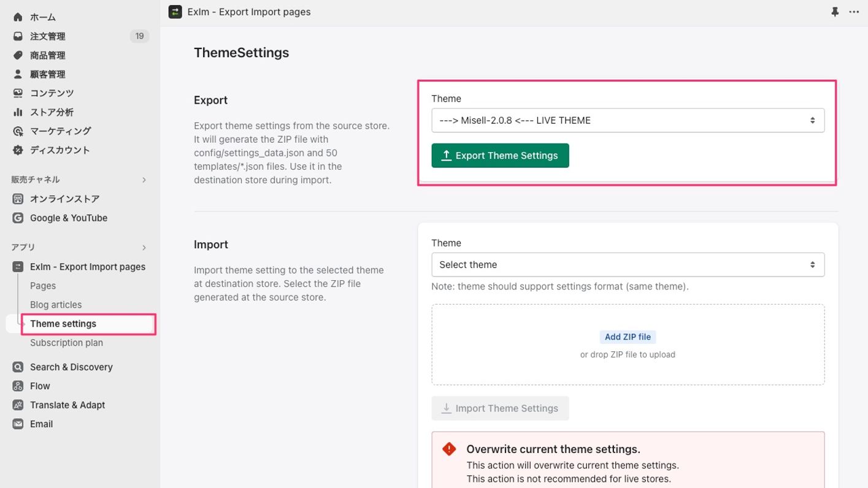Viewport: 868px width, 488px height.
Task: Go to Subscription plan under ExIm
Action: (66, 343)
